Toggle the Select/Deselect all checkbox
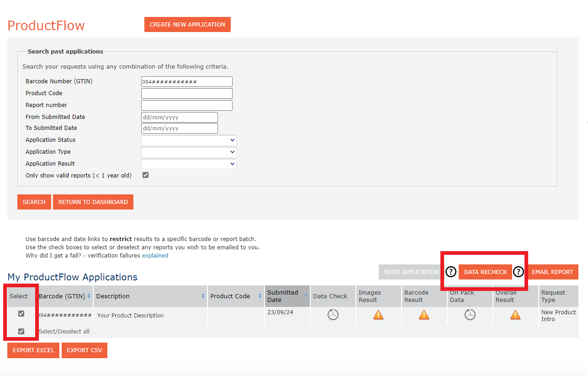The height and width of the screenshot is (376, 588). pyautogui.click(x=21, y=331)
